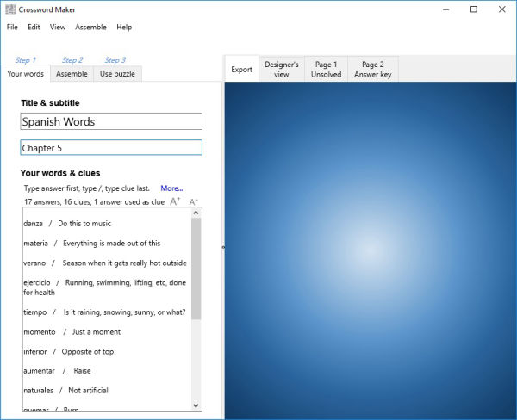Click the word list scrollbar down arrow
Screen dimensions: 517x420
pos(196,405)
